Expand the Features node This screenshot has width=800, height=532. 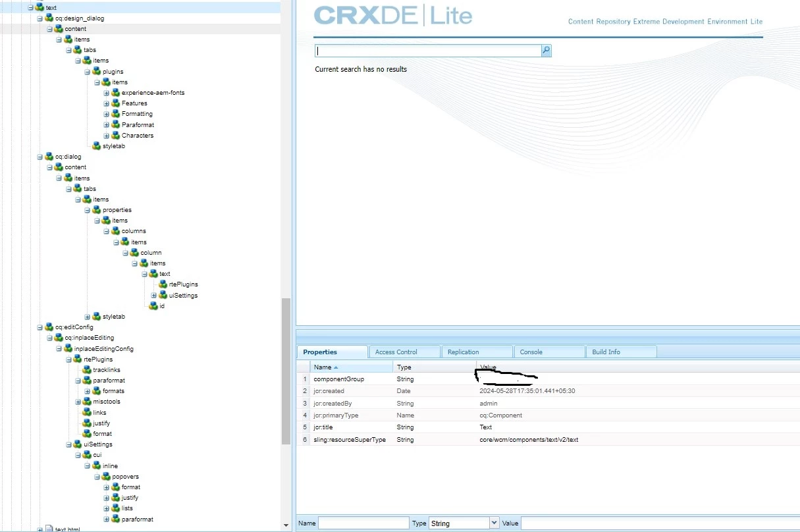(106, 103)
